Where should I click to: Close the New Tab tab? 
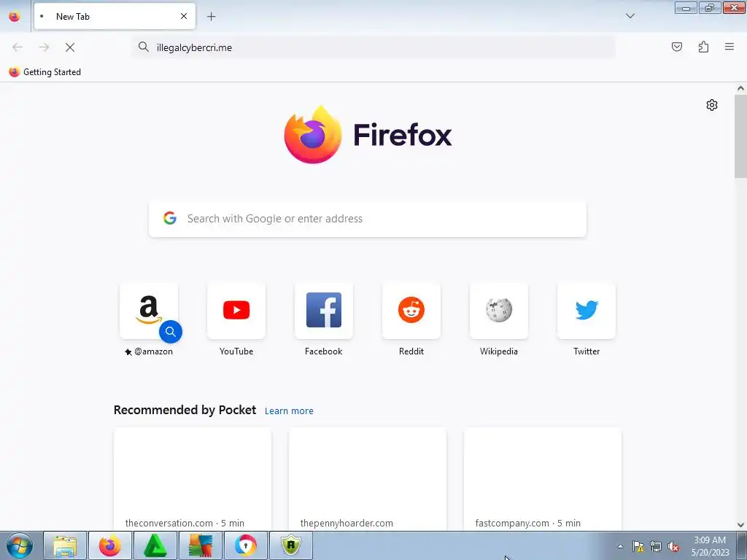[x=184, y=16]
